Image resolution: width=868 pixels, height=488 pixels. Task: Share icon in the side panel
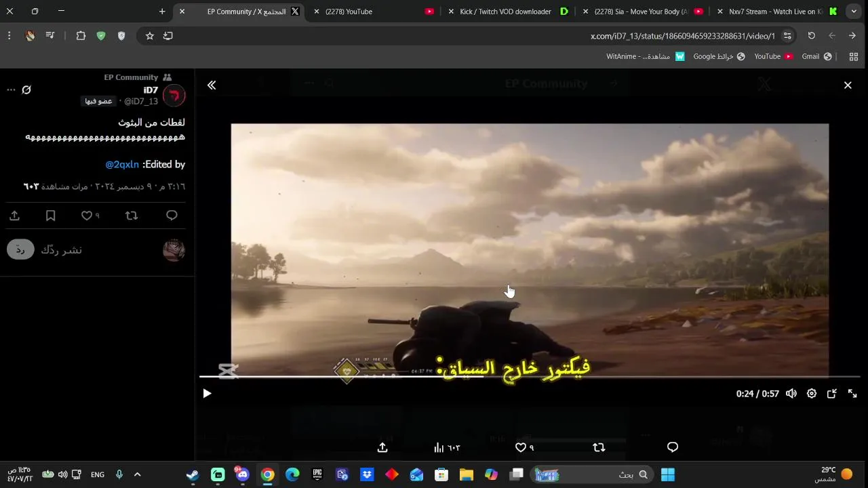coord(14,216)
